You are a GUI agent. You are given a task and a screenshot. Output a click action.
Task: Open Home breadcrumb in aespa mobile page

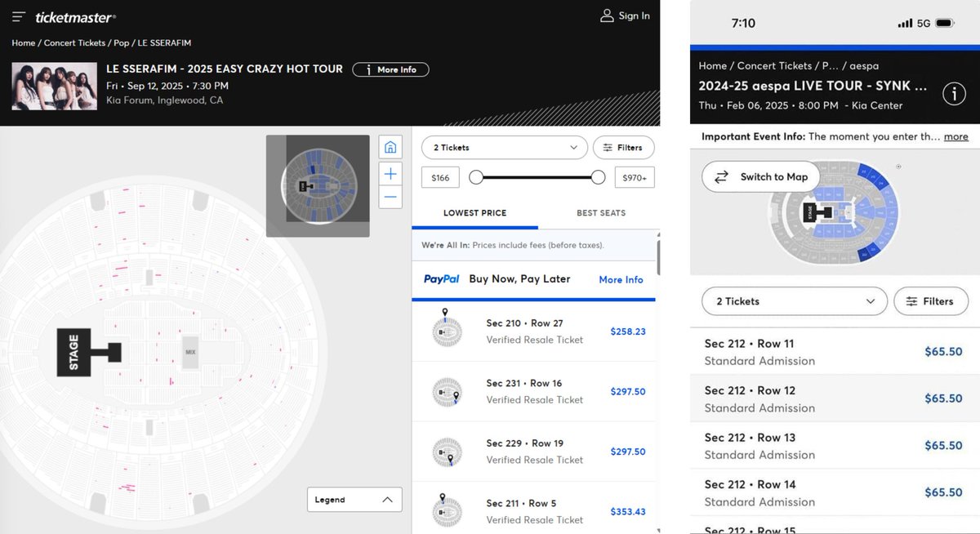(x=713, y=65)
